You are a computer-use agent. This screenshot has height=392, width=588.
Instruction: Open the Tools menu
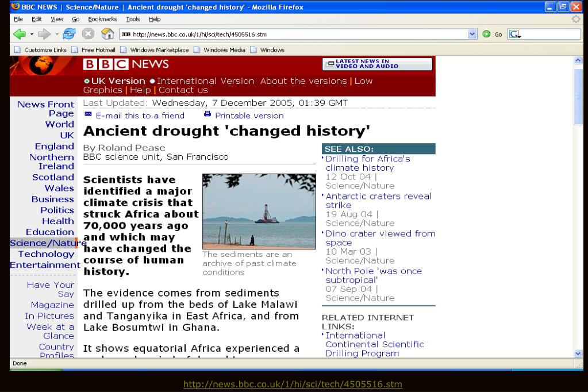[x=133, y=19]
